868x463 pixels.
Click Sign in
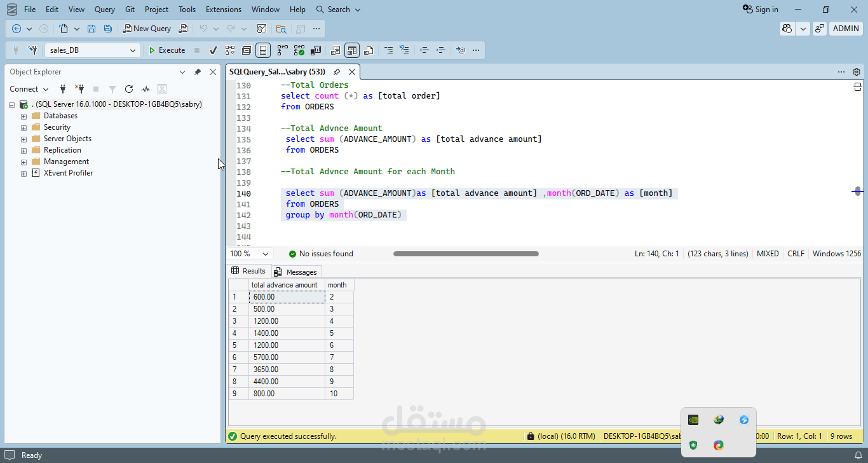click(761, 10)
